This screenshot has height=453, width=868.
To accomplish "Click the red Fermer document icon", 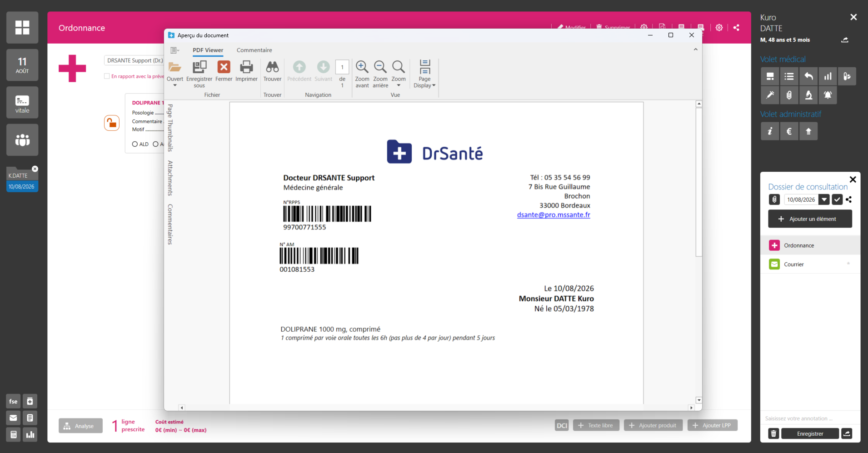I will (x=224, y=67).
